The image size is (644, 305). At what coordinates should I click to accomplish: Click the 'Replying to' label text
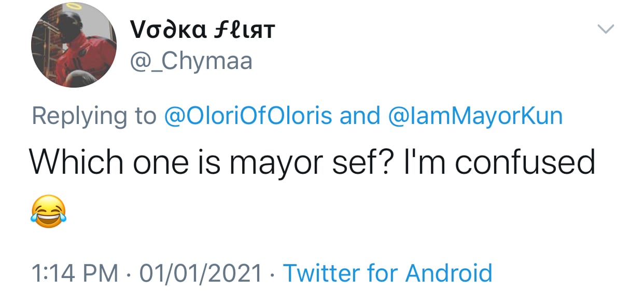tap(94, 116)
